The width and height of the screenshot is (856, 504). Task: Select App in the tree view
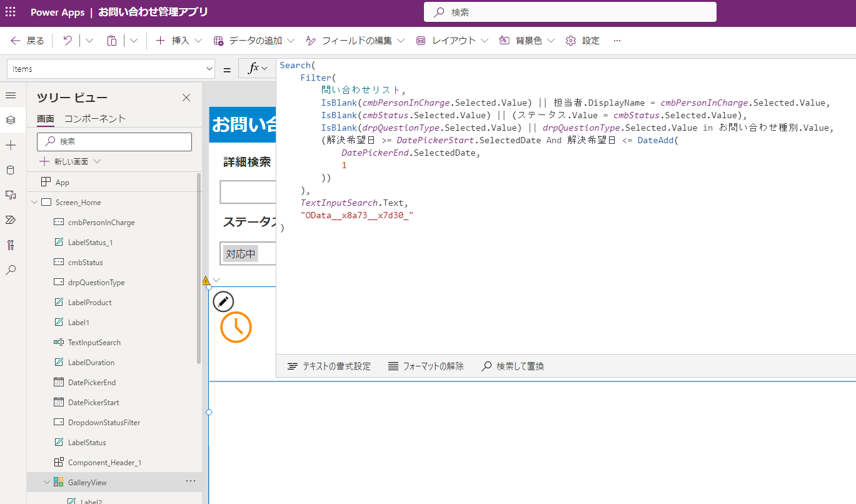(x=63, y=183)
